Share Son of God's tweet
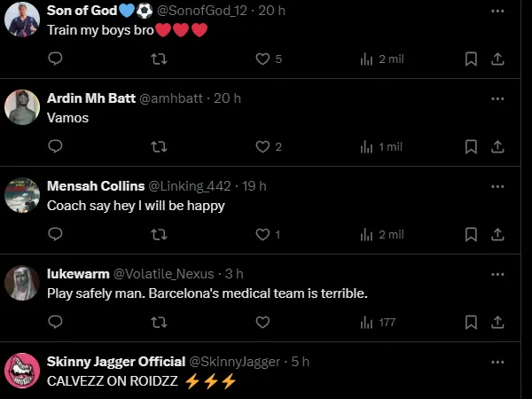This screenshot has height=399, width=532. click(x=498, y=59)
